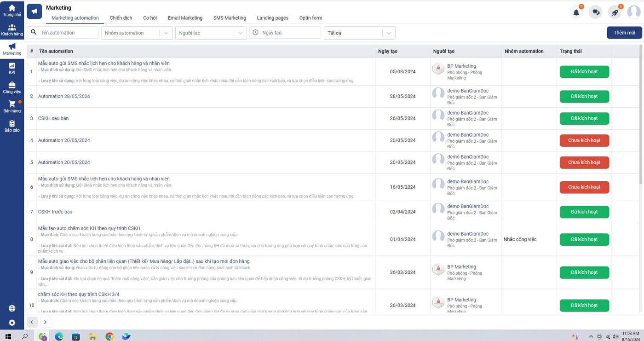Image resolution: width=644 pixels, height=341 pixels.
Task: Open the settings gear in sidebar
Action: click(x=11, y=323)
